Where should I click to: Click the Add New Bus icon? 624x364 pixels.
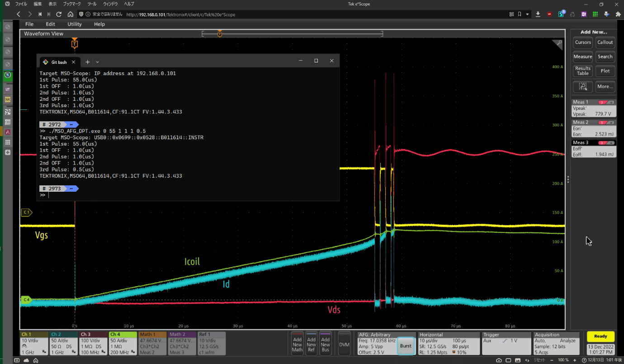click(x=325, y=344)
